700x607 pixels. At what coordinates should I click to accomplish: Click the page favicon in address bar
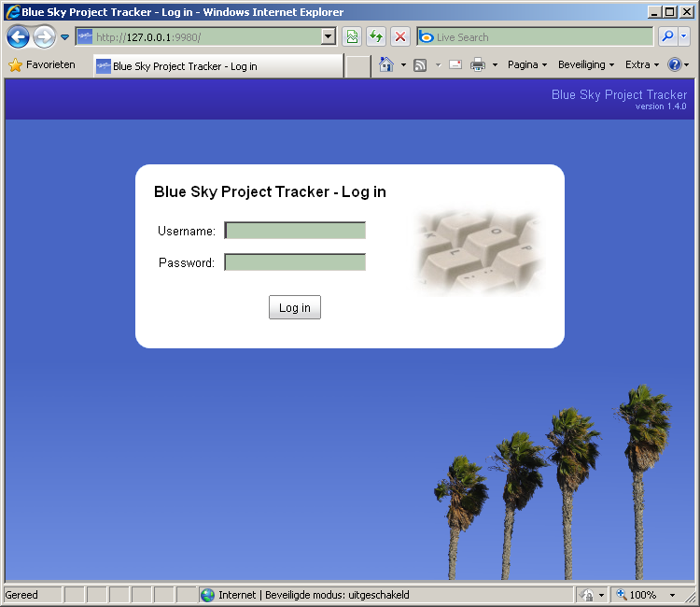tap(85, 36)
